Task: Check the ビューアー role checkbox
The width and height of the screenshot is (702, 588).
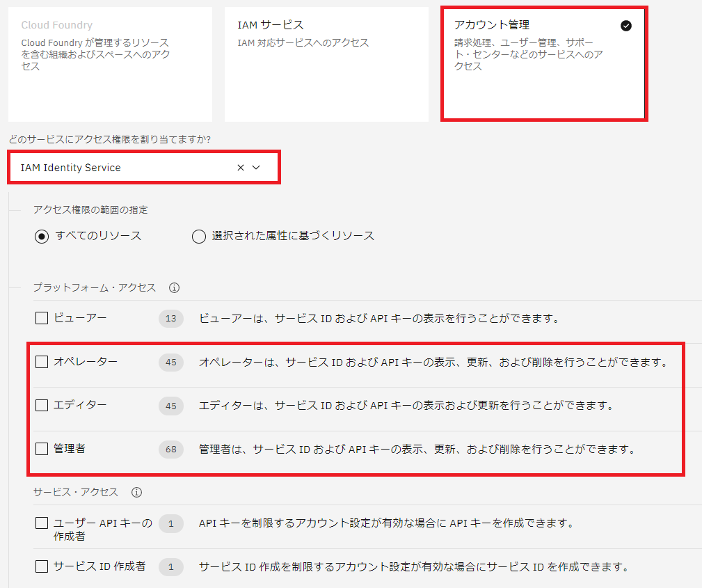Action: (42, 318)
